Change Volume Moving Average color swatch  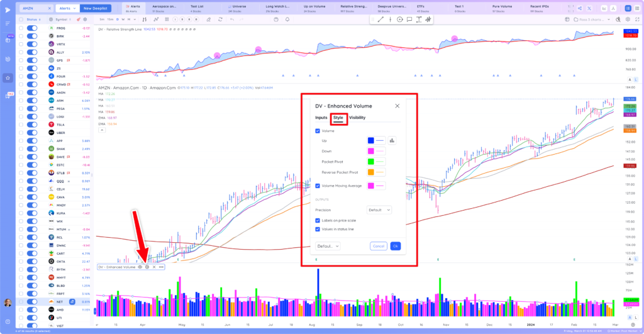point(371,186)
